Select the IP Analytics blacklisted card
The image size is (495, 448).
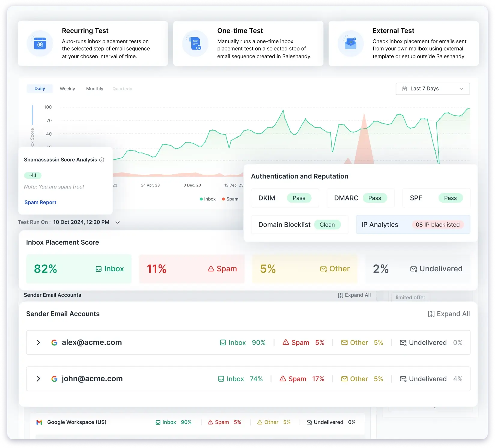pos(413,224)
